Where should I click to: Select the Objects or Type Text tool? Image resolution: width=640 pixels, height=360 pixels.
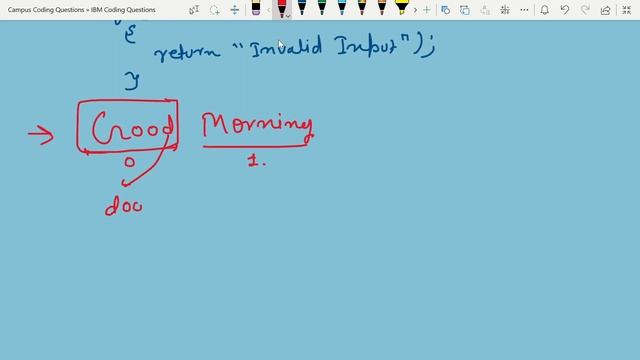(194, 10)
